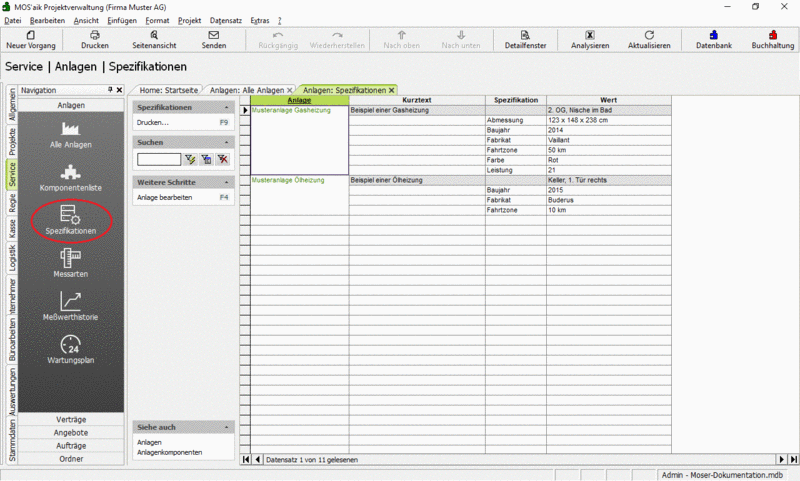The width and height of the screenshot is (800, 481).
Task: Click the Analysieren toolbar icon
Action: click(x=590, y=39)
